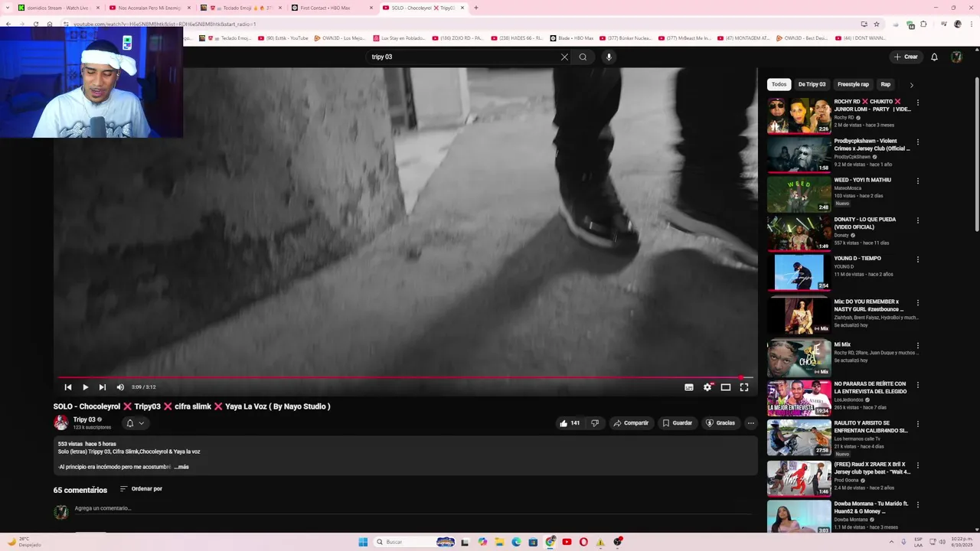Image resolution: width=980 pixels, height=551 pixels.
Task: Open player settings gear
Action: pyautogui.click(x=707, y=387)
